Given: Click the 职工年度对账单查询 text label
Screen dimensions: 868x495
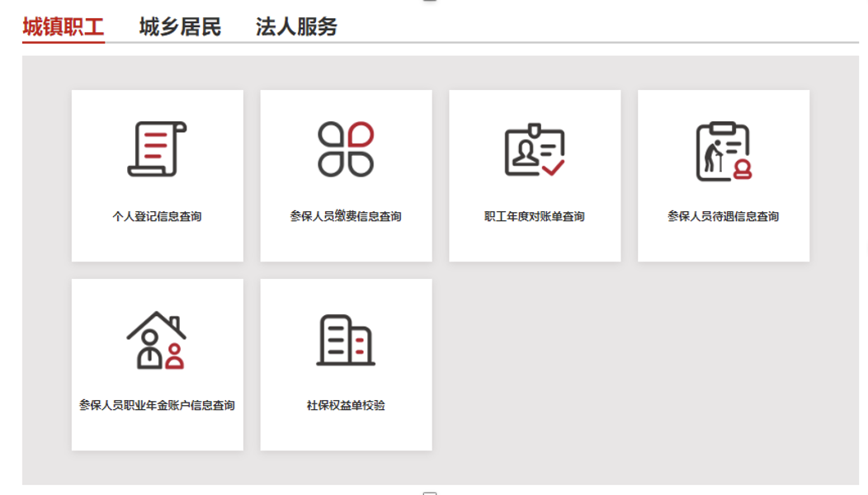Looking at the screenshot, I should coord(534,216).
